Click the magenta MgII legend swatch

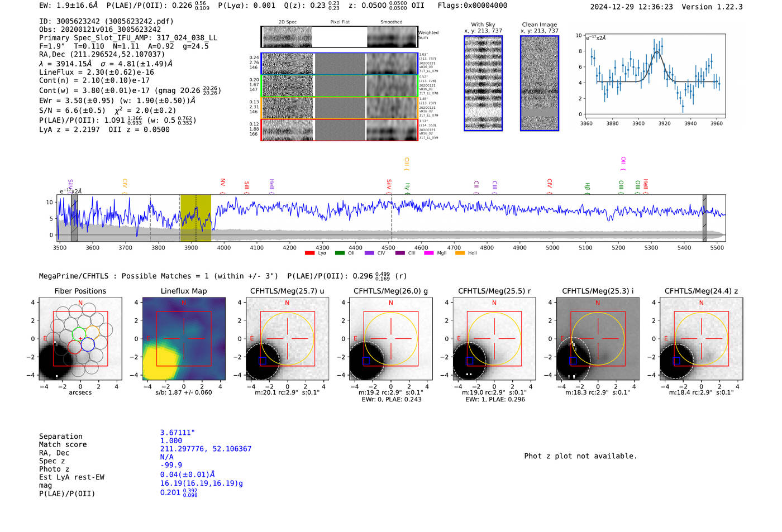pyautogui.click(x=428, y=253)
